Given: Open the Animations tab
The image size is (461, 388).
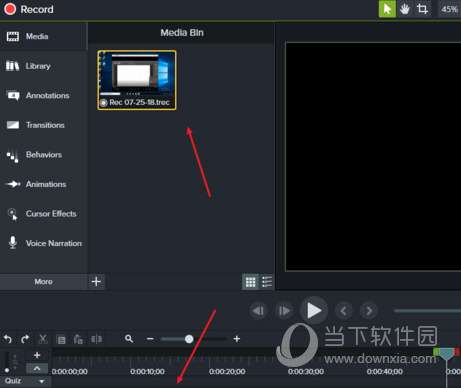Looking at the screenshot, I should [43, 184].
